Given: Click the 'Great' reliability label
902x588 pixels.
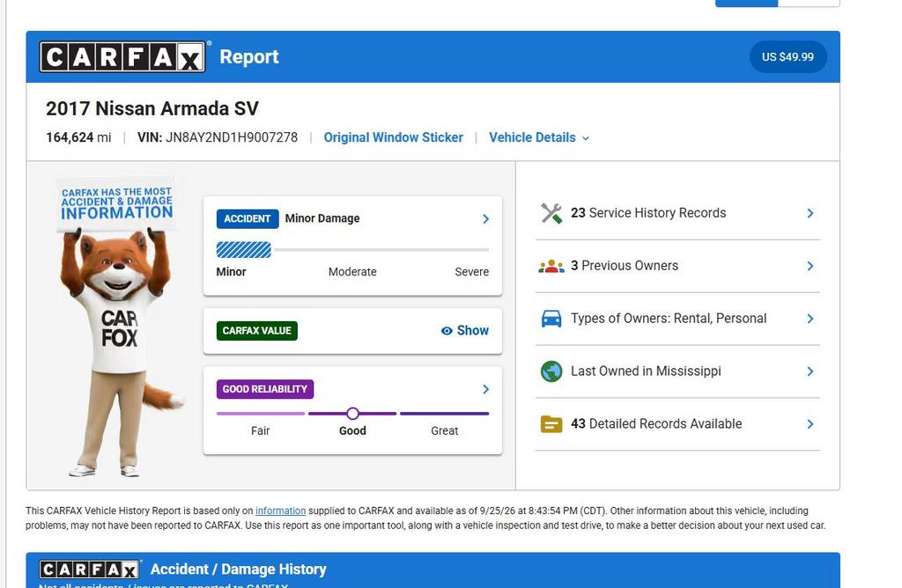Looking at the screenshot, I should click(x=445, y=431).
